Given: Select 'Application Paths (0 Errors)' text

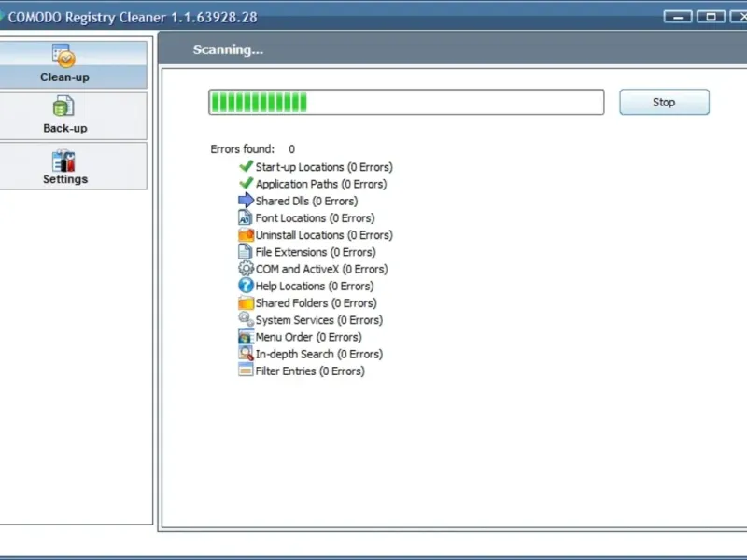Looking at the screenshot, I should pos(321,184).
